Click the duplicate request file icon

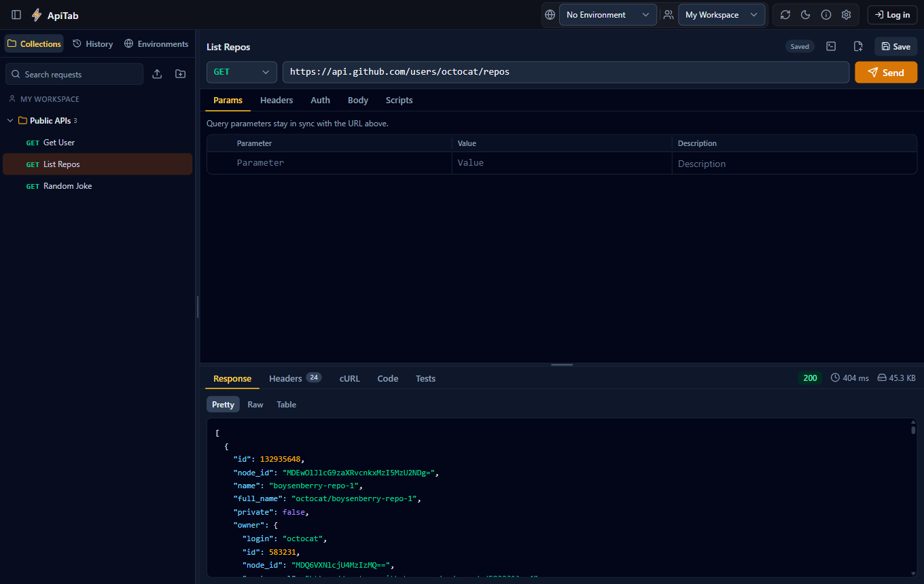tap(858, 46)
